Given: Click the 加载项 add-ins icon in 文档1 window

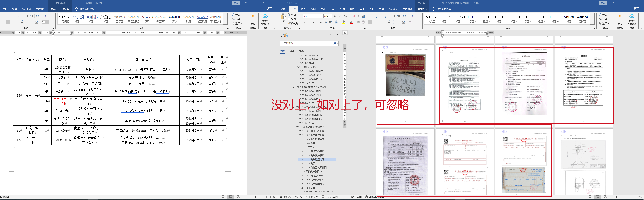Looking at the screenshot, I should pyautogui.click(x=253, y=19).
